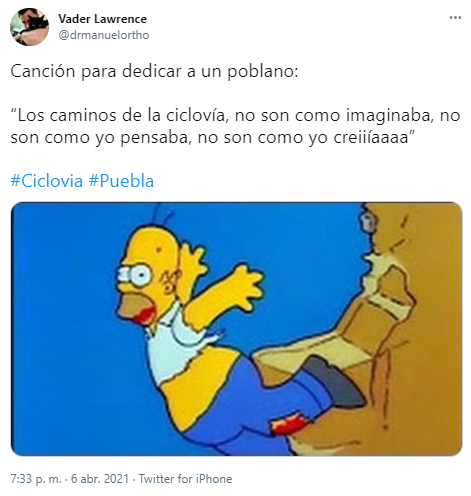Open the three-dot more options menu

tap(455, 17)
